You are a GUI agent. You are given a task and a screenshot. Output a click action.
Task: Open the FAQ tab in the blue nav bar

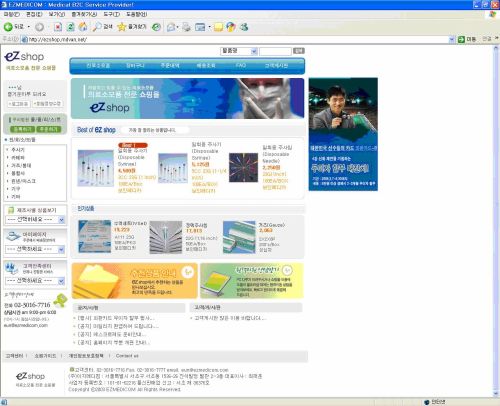coord(241,65)
